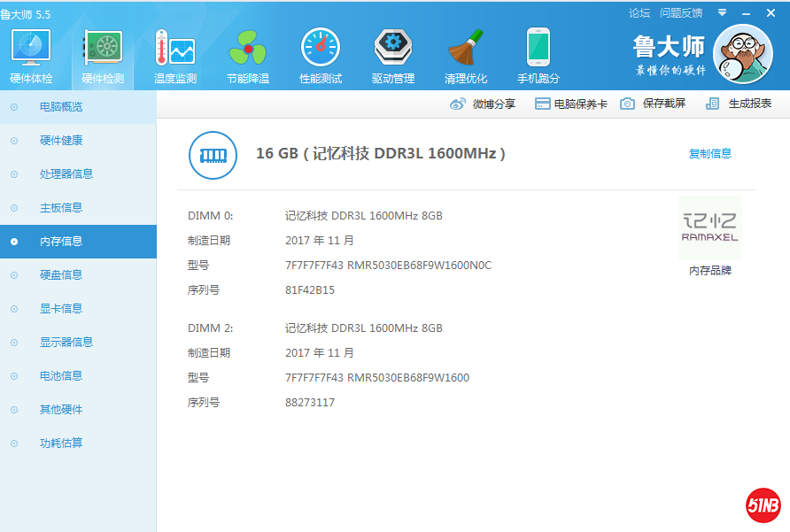Click the 复制信息 copy info link
The width and height of the screenshot is (790, 532).
coord(710,153)
